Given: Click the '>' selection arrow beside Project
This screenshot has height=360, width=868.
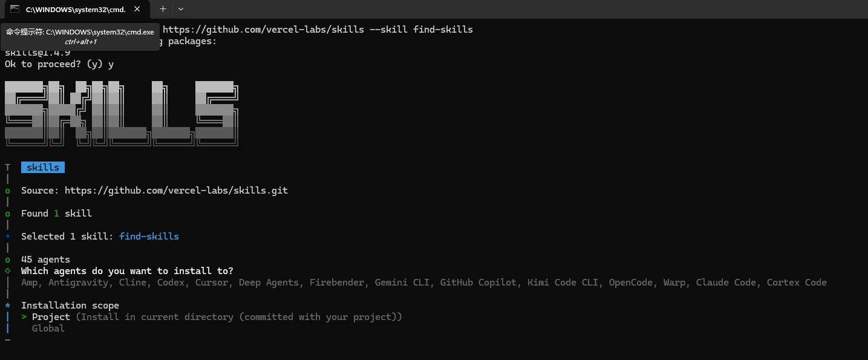Looking at the screenshot, I should click(24, 317).
